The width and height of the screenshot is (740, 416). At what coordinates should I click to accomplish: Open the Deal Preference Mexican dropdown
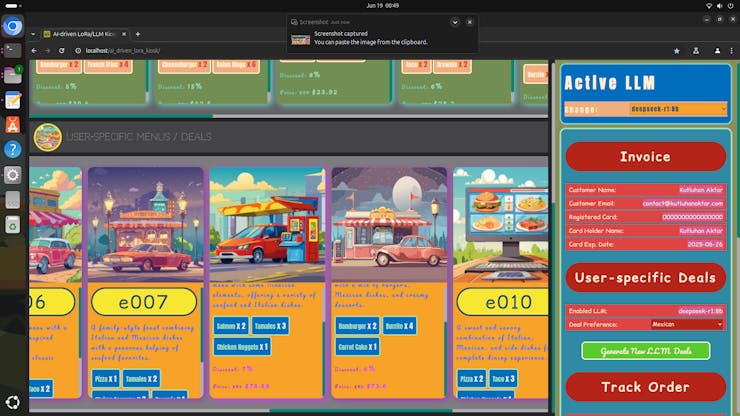coord(687,324)
